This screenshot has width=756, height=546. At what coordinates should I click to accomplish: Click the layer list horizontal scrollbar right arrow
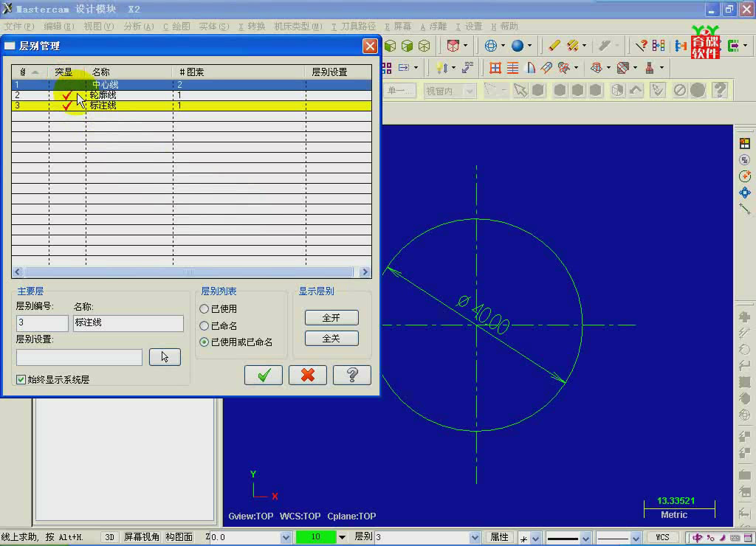pyautogui.click(x=365, y=272)
